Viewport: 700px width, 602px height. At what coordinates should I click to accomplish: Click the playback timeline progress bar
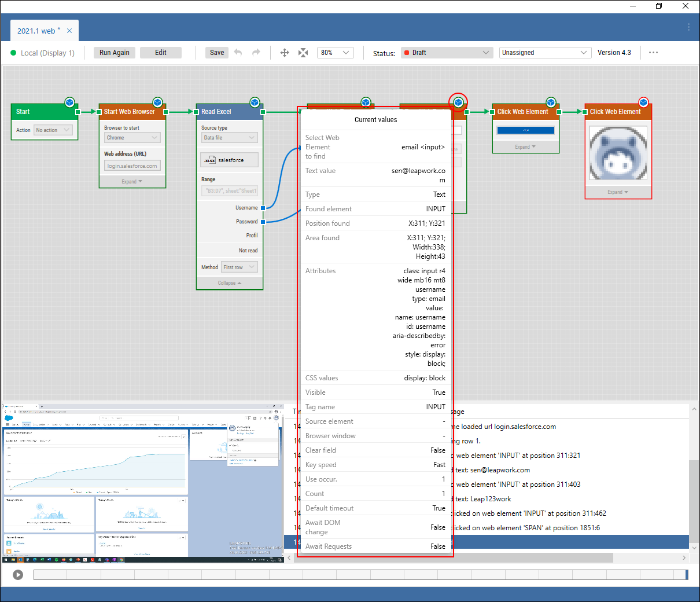pos(359,575)
